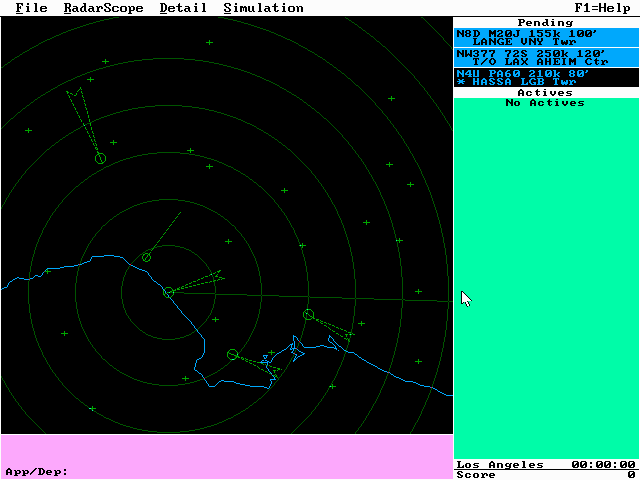Click the airport circle at radar ring center

(x=168, y=292)
